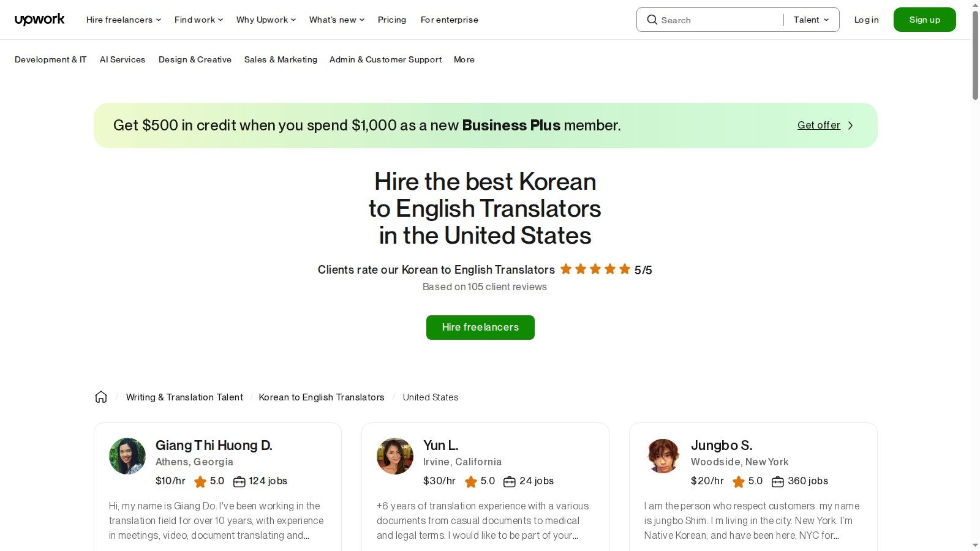The image size is (980, 551).
Task: Click the Get offer link
Action: point(818,125)
